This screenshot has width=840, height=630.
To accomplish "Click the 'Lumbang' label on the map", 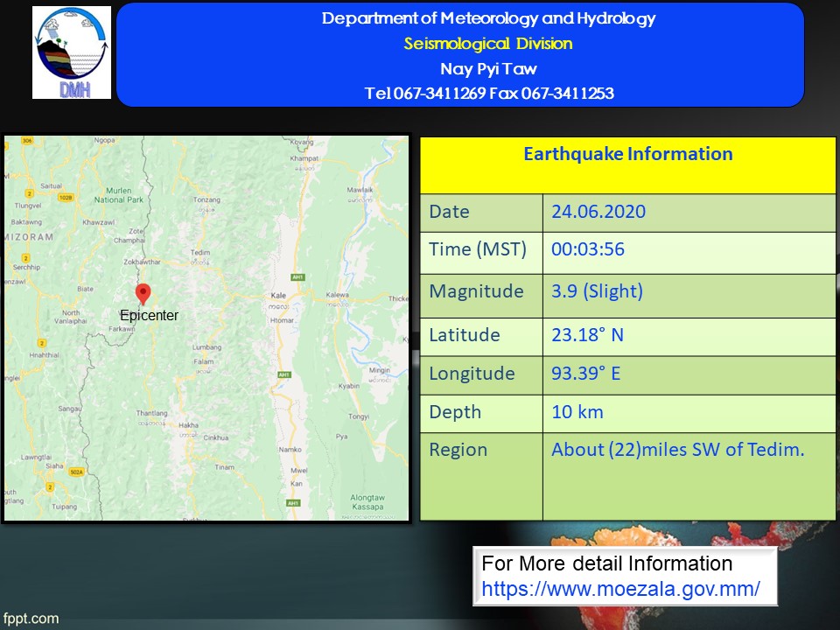I will (x=206, y=347).
